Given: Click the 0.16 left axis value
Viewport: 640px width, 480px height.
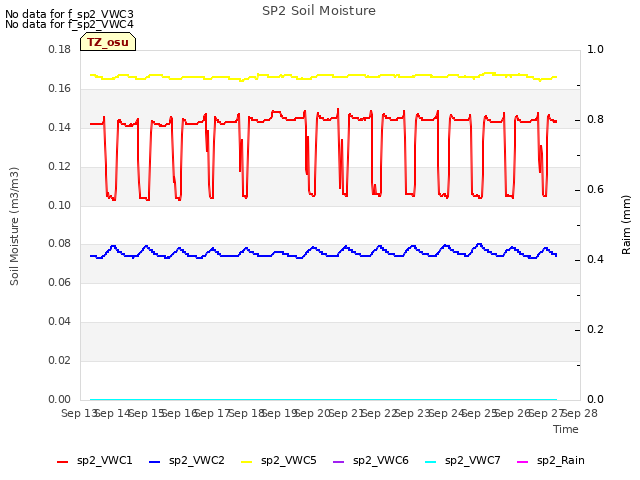Looking at the screenshot, I should click(x=59, y=89).
